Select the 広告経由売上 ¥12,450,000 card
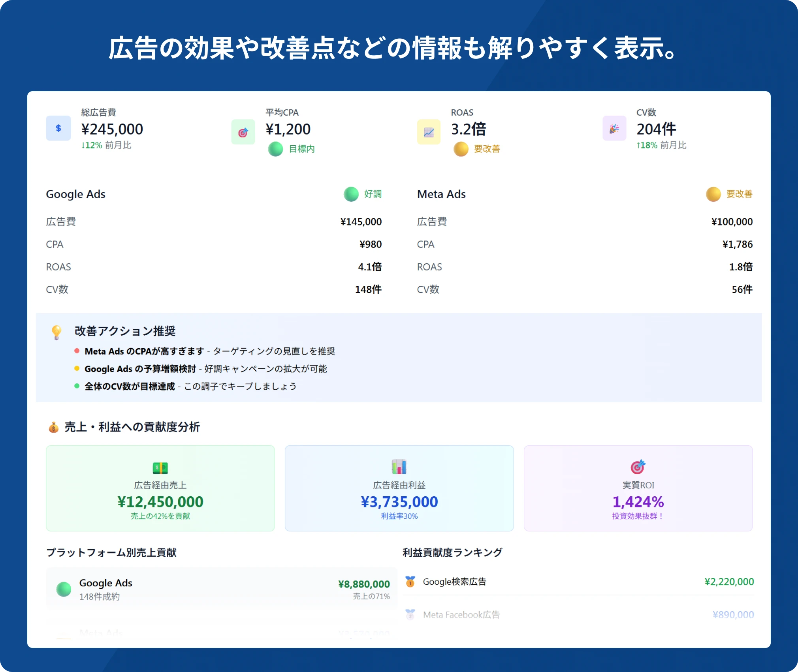Viewport: 798px width, 672px height. 160,488
